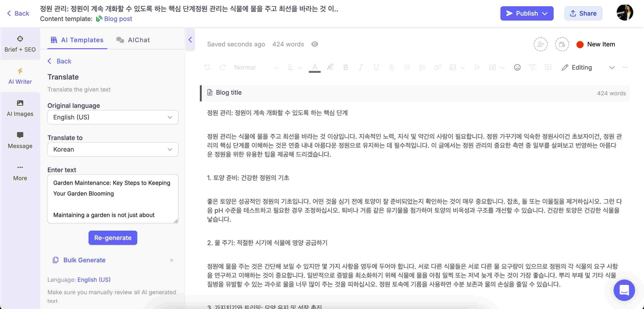Clear text formatting

point(532,67)
